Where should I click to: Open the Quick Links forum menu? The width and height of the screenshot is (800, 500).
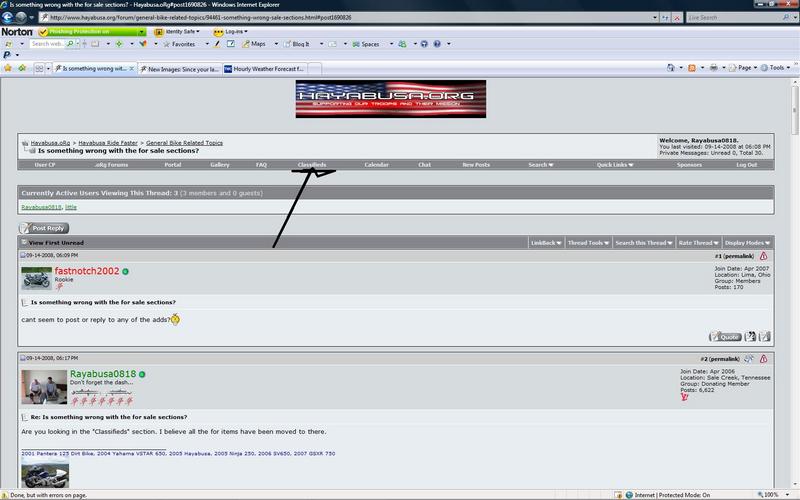pyautogui.click(x=614, y=164)
